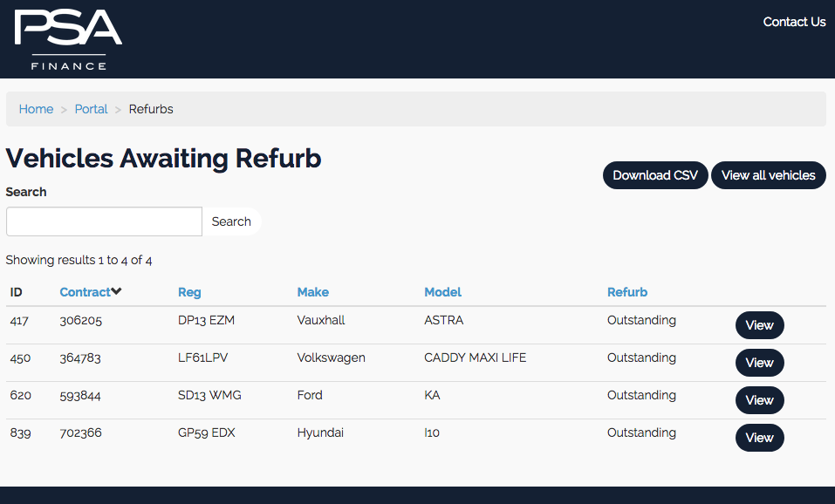This screenshot has width=835, height=504.
Task: Click the Contract sort chevron
Action: tap(117, 291)
